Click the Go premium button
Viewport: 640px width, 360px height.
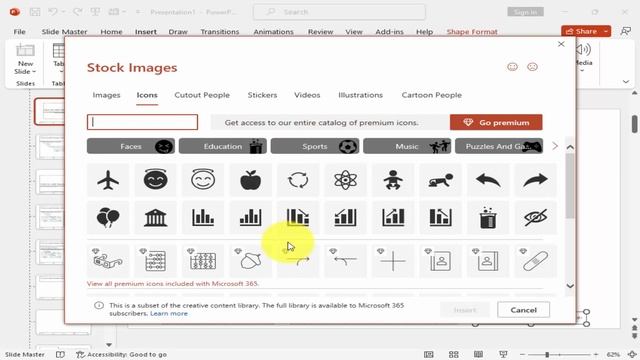tap(496, 122)
